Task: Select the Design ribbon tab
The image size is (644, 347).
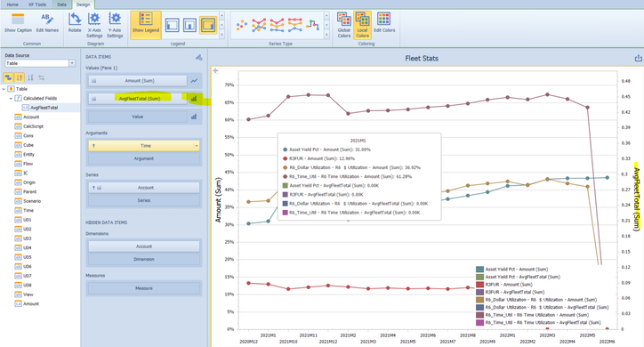Action: 83,4
